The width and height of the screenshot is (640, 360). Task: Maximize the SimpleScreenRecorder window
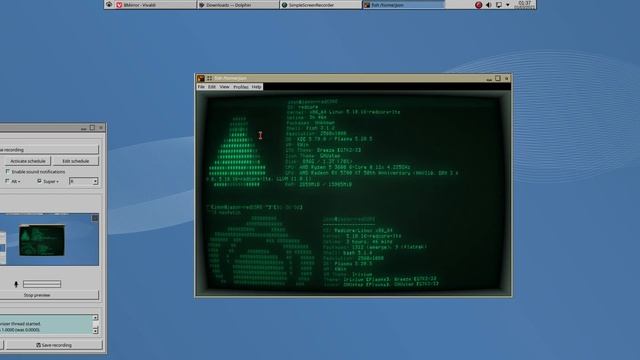tap(92, 128)
